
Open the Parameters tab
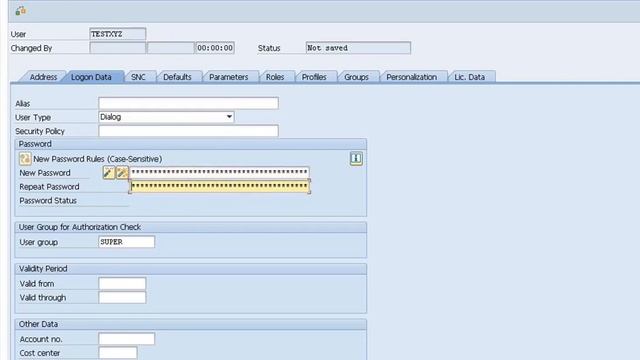point(229,77)
